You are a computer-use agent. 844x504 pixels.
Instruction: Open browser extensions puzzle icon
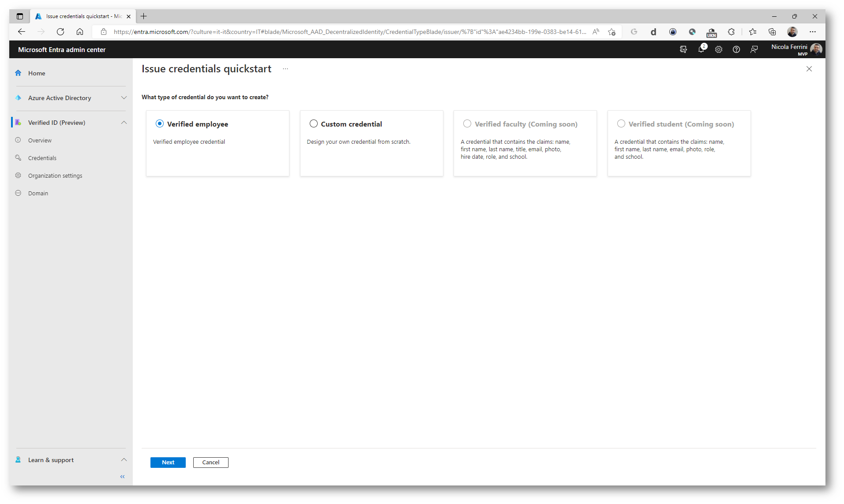[x=731, y=32]
